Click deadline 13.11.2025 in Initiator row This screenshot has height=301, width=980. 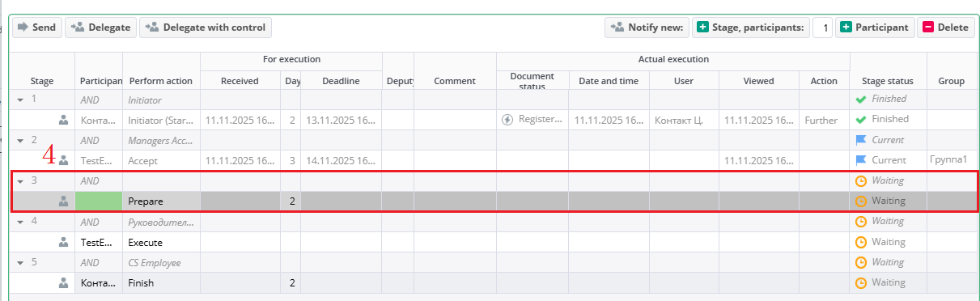[341, 120]
